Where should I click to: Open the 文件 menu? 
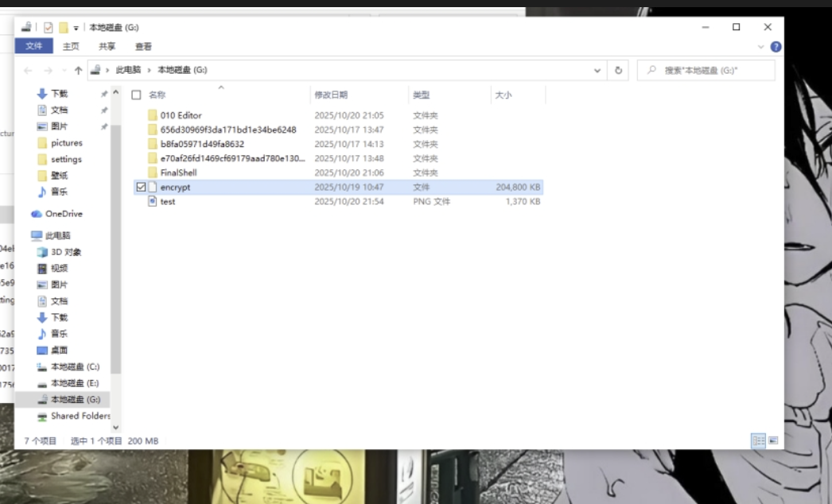(x=33, y=46)
